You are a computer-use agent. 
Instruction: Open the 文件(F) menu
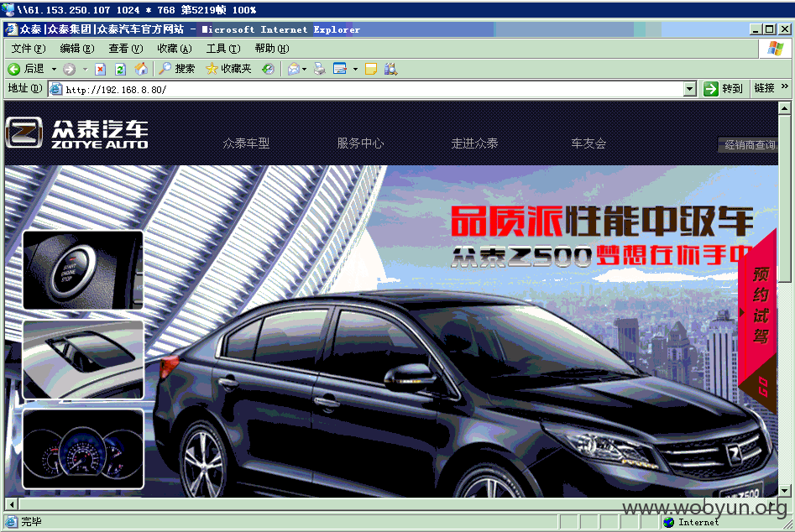pos(29,49)
